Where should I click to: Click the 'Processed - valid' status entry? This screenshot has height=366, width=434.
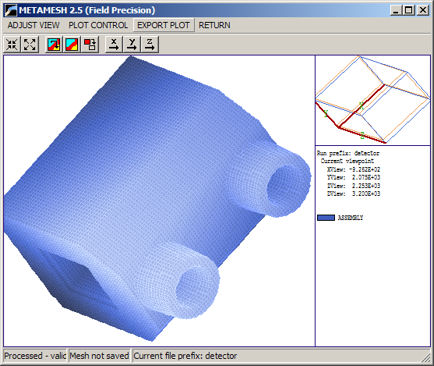[35, 356]
